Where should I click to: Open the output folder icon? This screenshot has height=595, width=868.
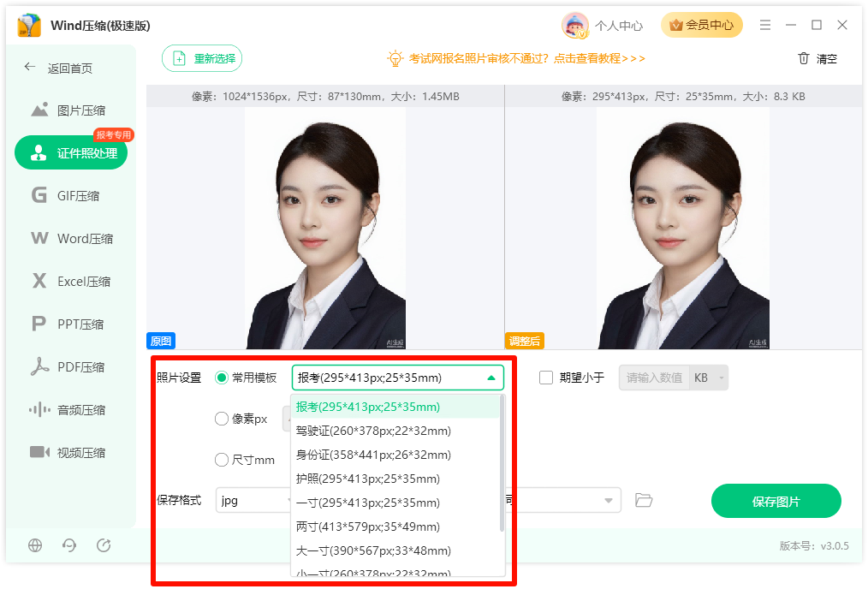point(644,500)
